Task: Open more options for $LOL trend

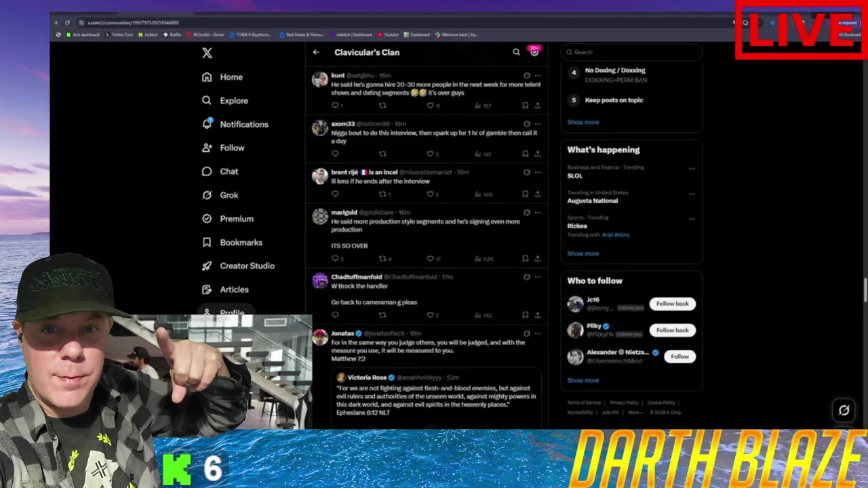Action: click(x=692, y=168)
